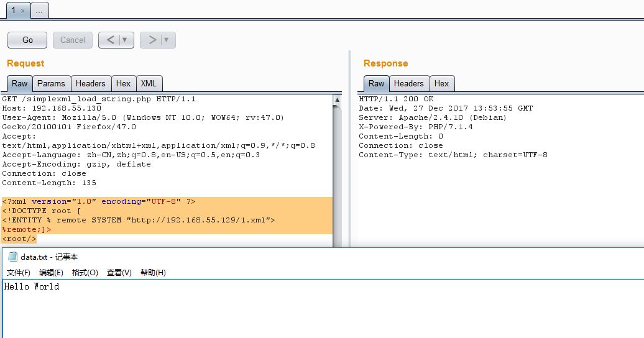Open Notepad 格式(O) menu
The width and height of the screenshot is (644, 338).
pyautogui.click(x=85, y=273)
